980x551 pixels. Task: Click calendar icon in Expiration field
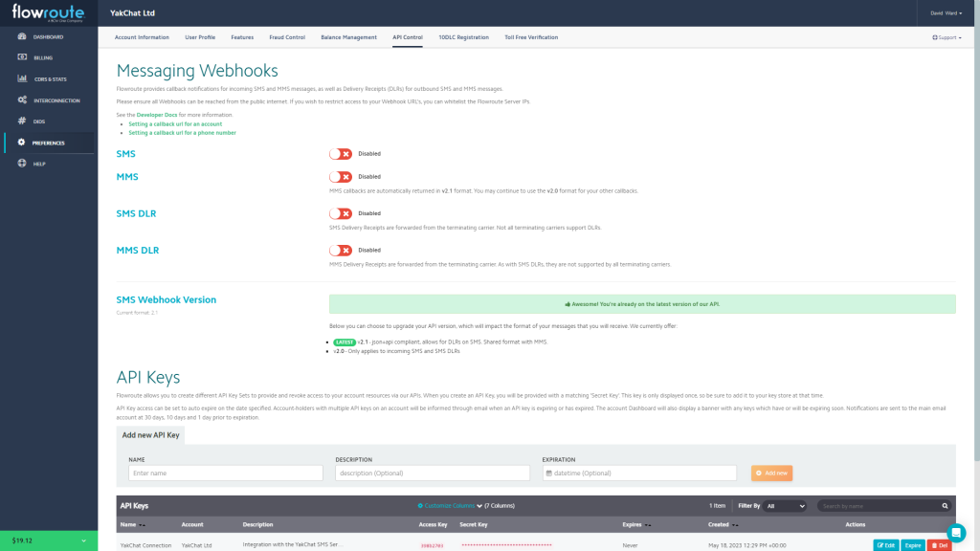[x=548, y=473]
